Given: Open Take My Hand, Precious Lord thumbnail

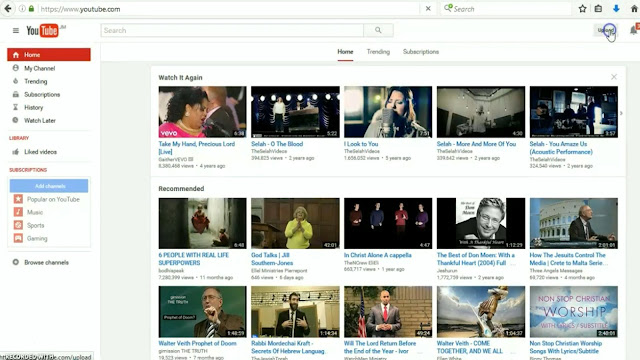Looking at the screenshot, I should tap(202, 112).
